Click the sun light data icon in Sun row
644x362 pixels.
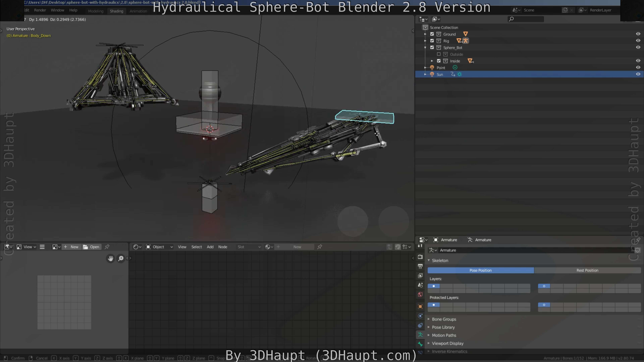pyautogui.click(x=460, y=74)
